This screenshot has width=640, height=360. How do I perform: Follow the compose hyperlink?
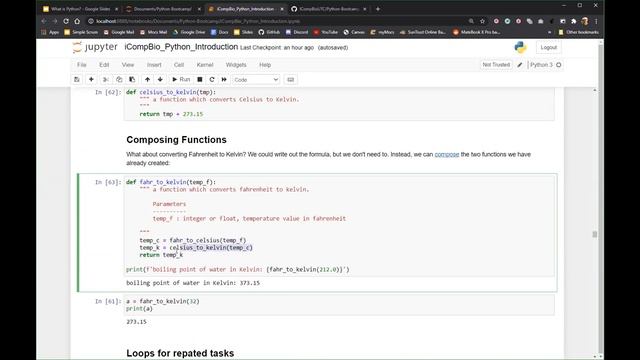point(447,154)
